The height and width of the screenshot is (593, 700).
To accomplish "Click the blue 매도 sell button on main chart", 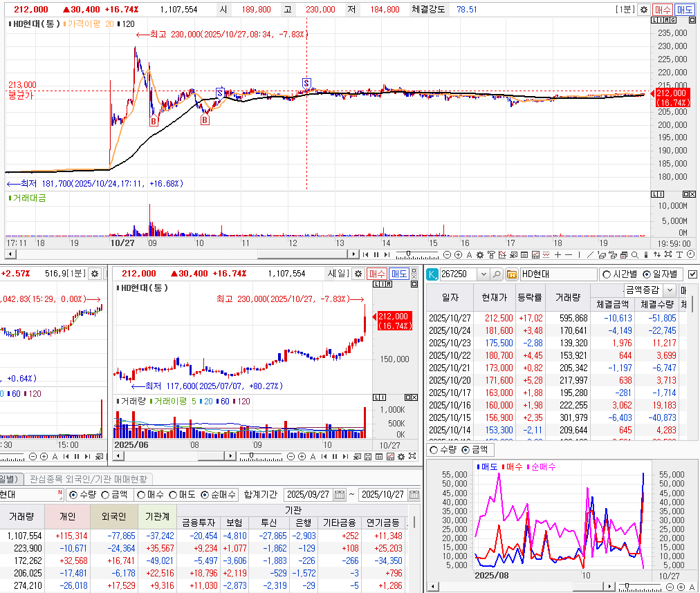I will (684, 10).
